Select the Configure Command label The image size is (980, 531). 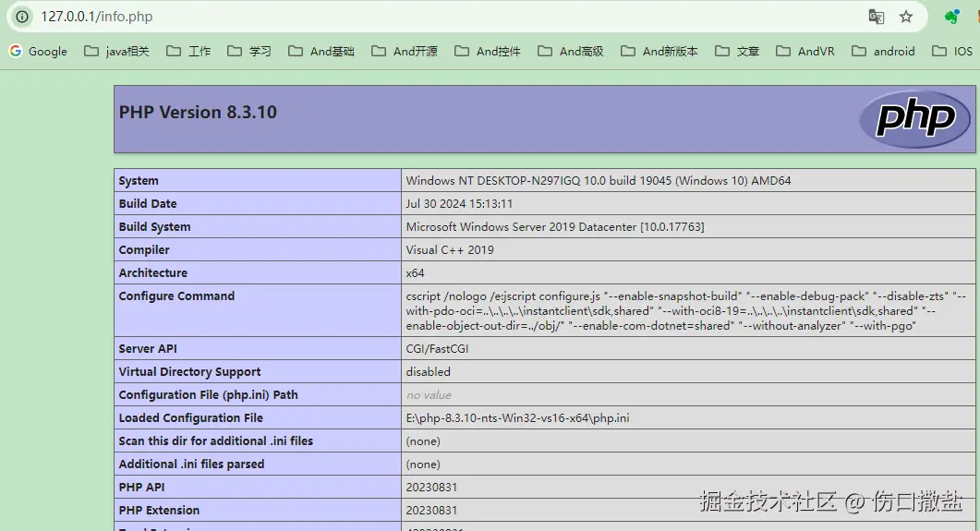coord(176,296)
